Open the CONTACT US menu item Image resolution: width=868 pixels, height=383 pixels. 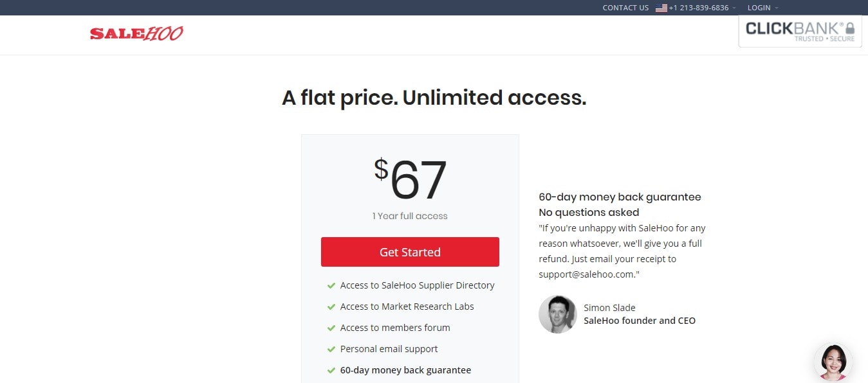coord(625,8)
